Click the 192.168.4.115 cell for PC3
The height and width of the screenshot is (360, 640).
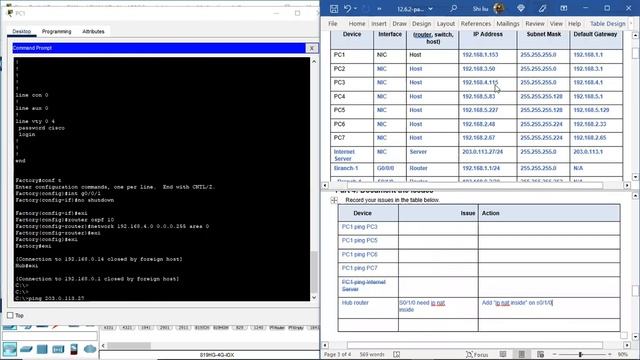488,82
